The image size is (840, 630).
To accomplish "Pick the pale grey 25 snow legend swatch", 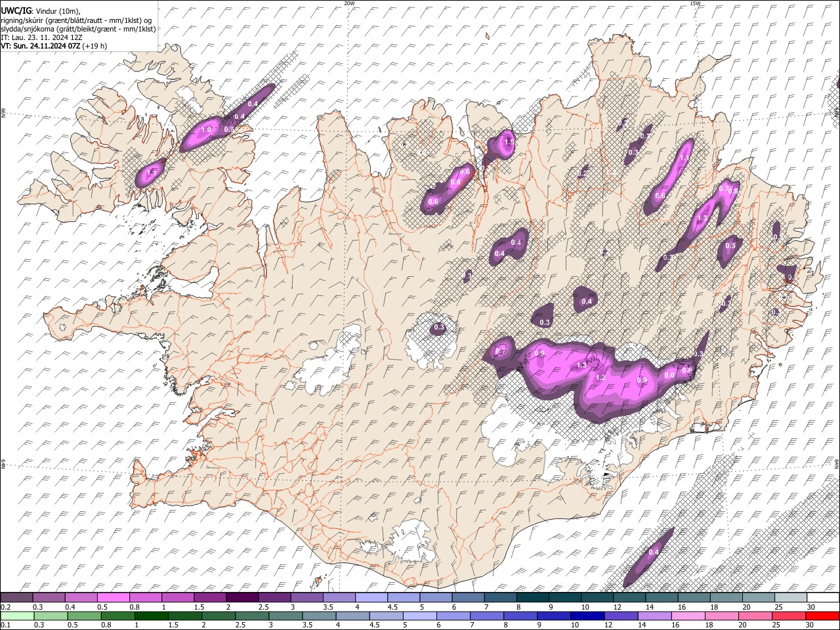I will coord(791,598).
